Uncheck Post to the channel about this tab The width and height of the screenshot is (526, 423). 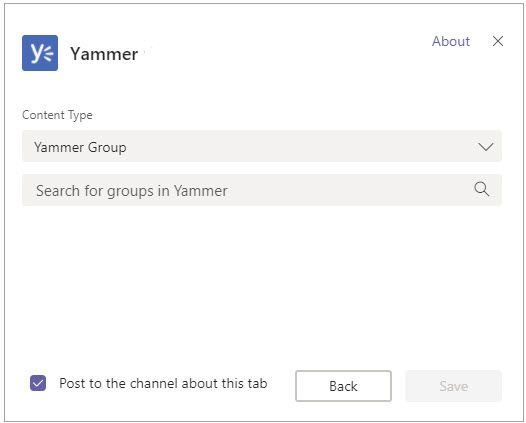coord(38,383)
